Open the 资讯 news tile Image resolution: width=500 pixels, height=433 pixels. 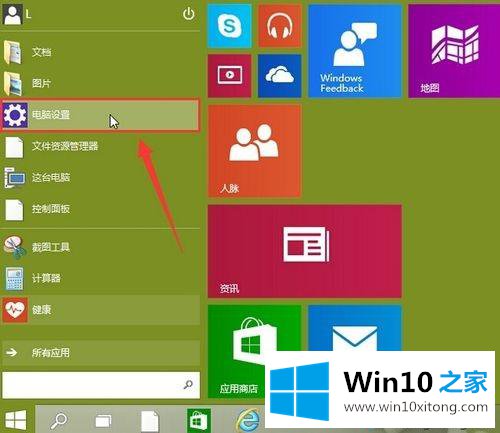[305, 251]
